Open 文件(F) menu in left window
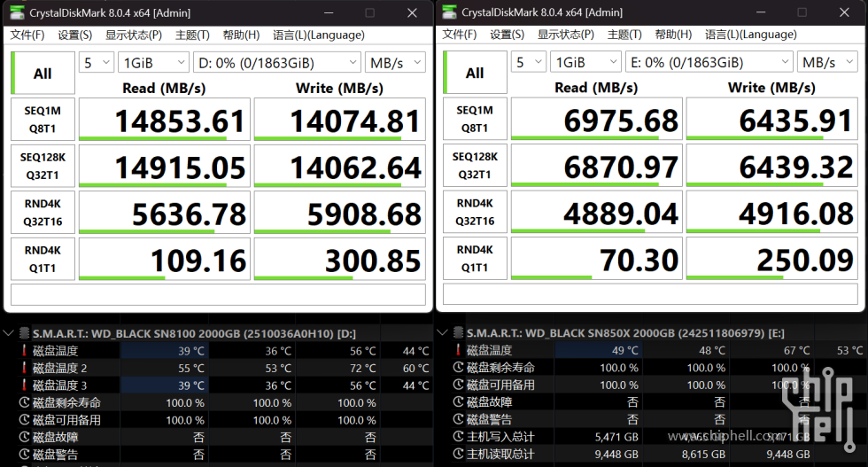This screenshot has height=467, width=868. point(27,35)
